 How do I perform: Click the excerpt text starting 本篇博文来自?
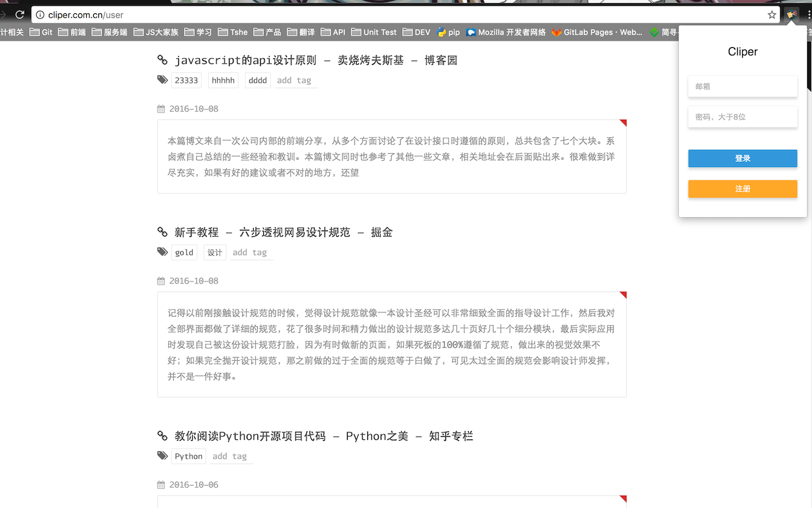coord(391,156)
